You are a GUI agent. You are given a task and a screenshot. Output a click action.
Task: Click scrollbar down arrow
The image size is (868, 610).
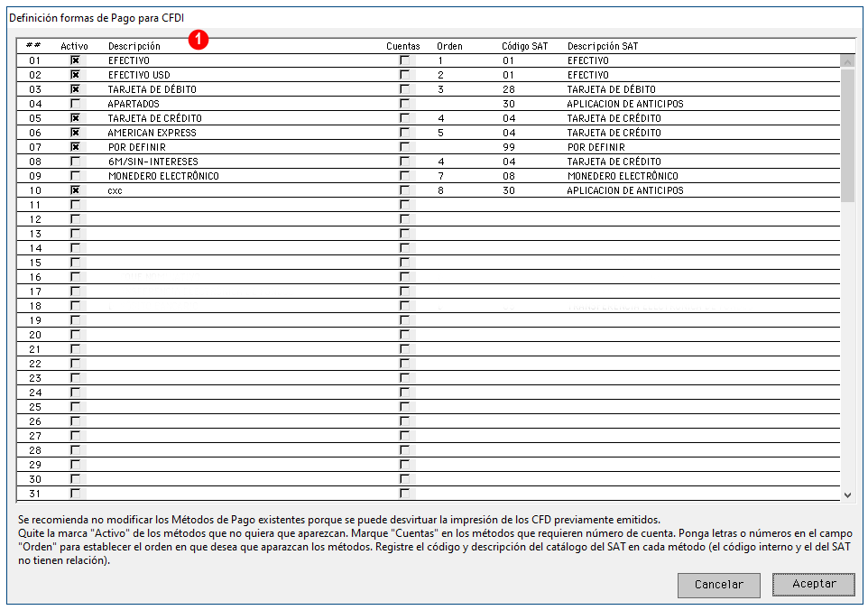coord(847,494)
